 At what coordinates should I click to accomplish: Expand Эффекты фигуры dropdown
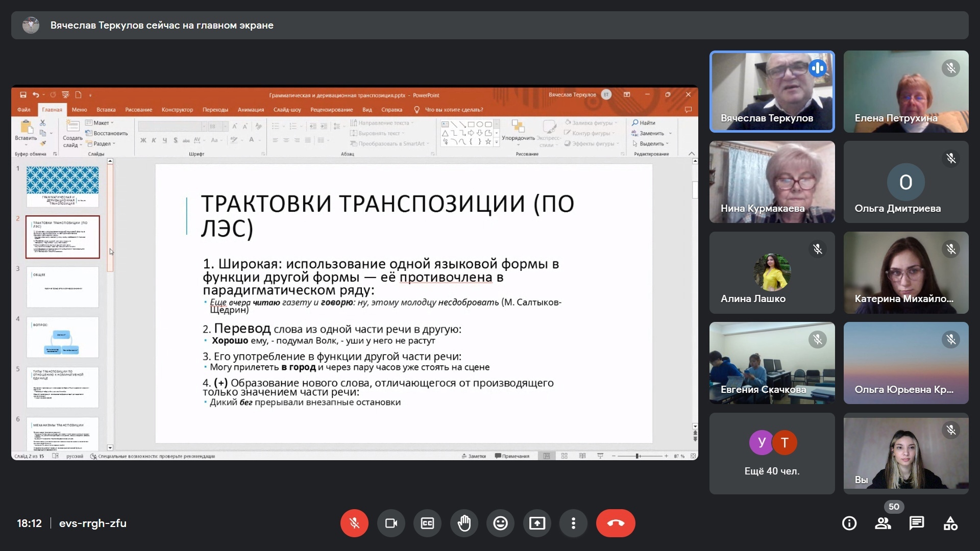[592, 144]
